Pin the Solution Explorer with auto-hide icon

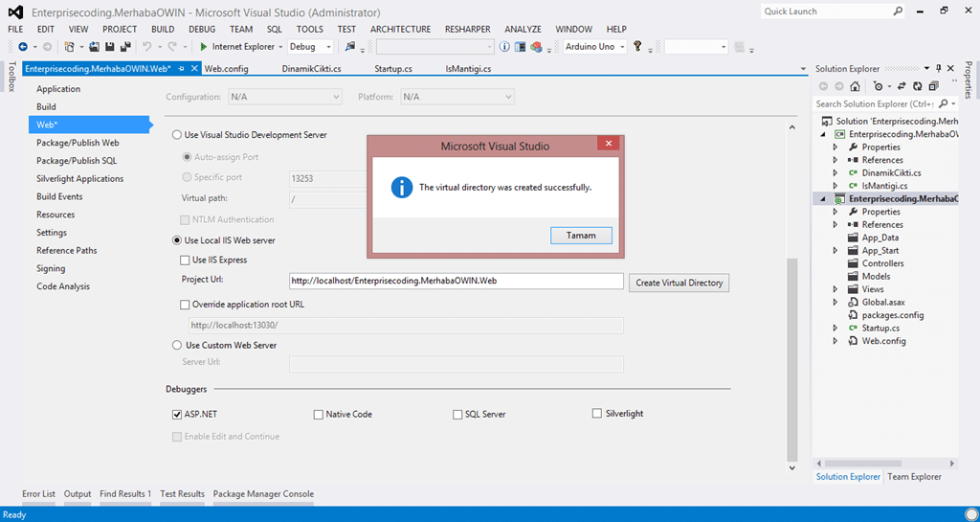(939, 68)
